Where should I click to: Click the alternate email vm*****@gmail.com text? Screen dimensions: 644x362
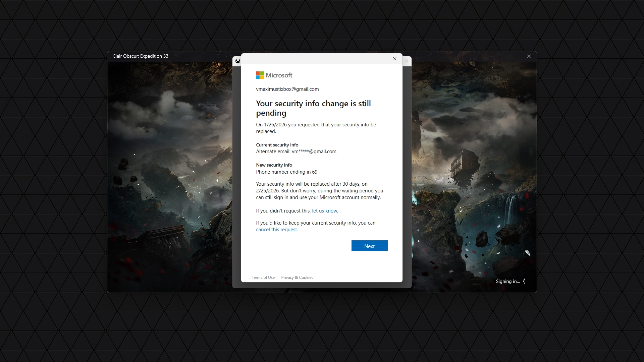[314, 152]
